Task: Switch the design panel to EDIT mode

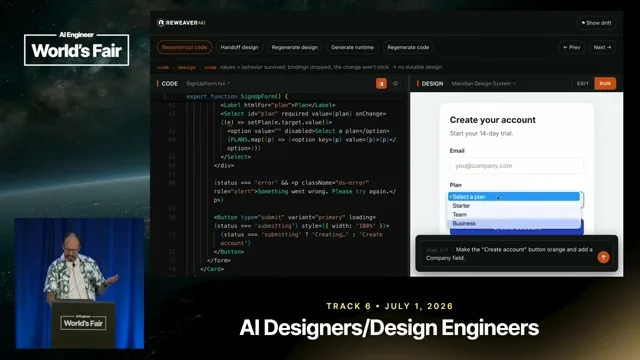Action: (582, 84)
